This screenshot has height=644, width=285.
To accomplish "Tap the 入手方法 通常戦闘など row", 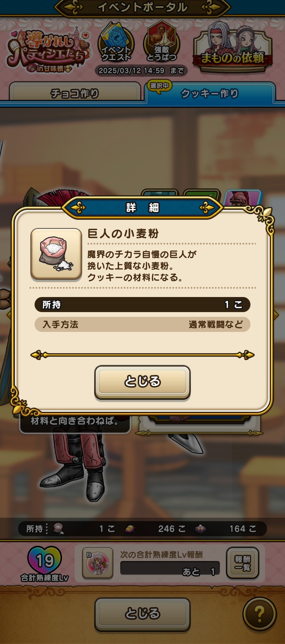I will (142, 324).
